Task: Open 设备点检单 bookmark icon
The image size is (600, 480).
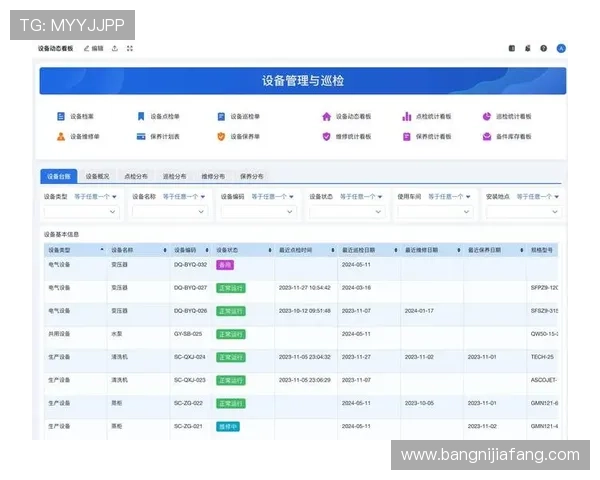Action: pyautogui.click(x=141, y=116)
